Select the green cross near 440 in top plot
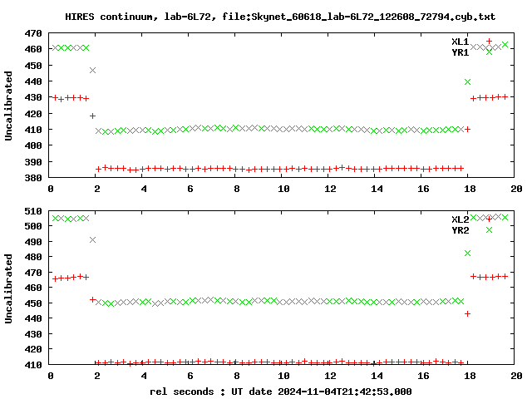Image resolution: width=532 pixels, height=399 pixels. click(x=468, y=81)
